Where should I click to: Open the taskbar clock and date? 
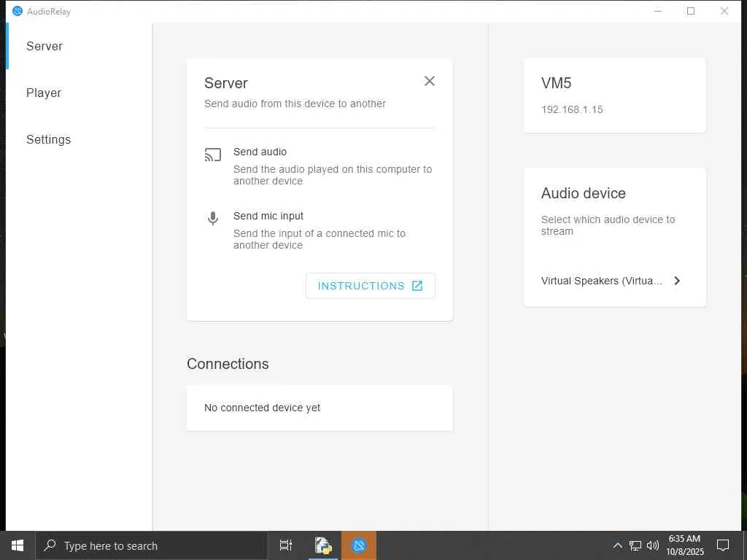pos(684,545)
